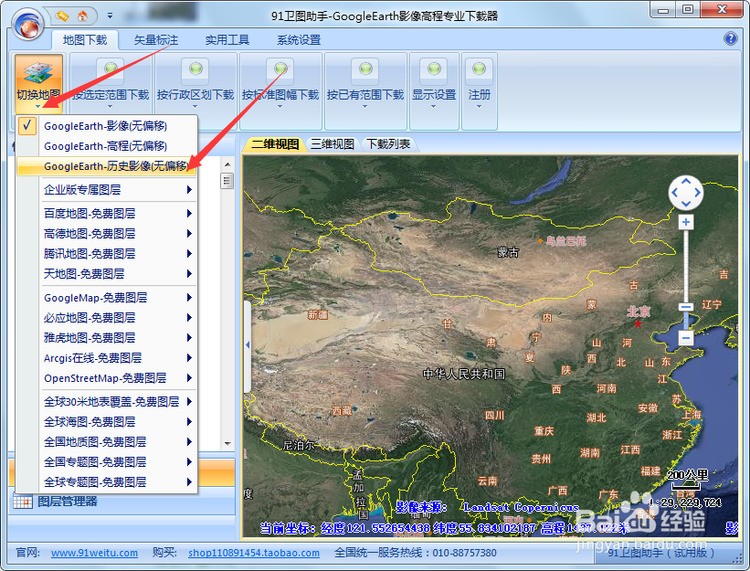750x571 pixels.
Task: Select GoogleEarth-历史影像(无偏移) map option
Action: click(107, 166)
